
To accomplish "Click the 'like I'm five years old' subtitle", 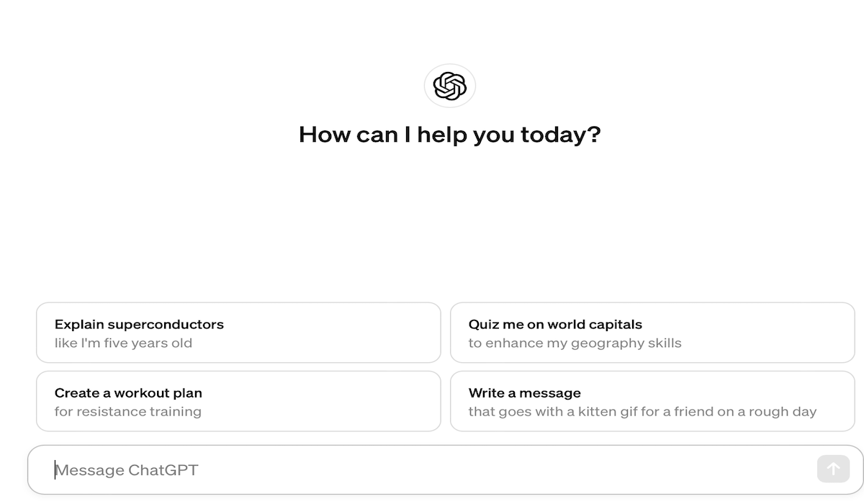I will [x=123, y=343].
